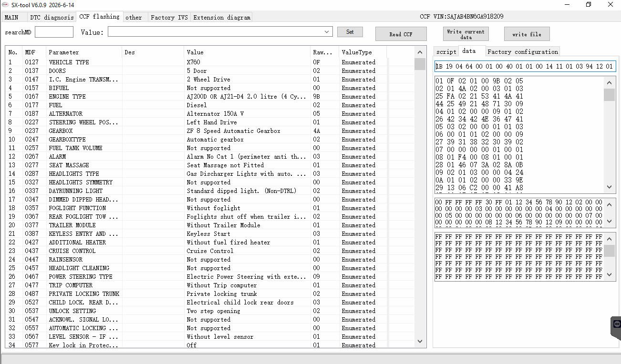Select the ADDITIONAL HEATER row
This screenshot has height=364, width=621.
pos(210,243)
